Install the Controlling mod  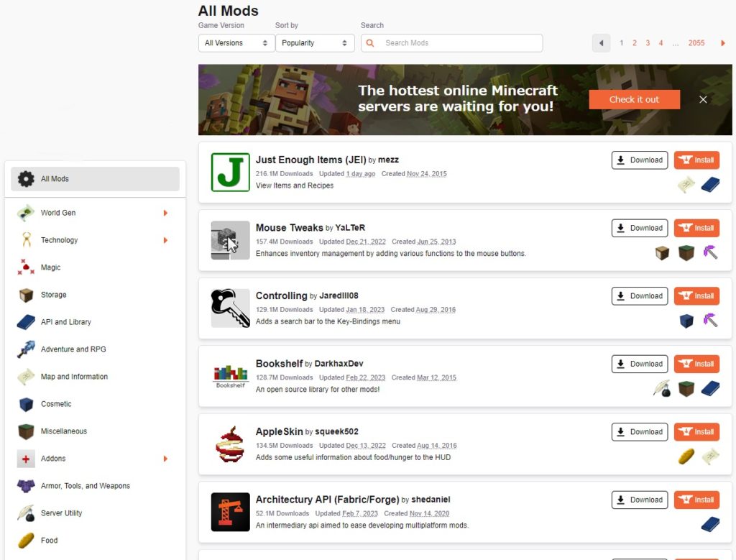[696, 296]
